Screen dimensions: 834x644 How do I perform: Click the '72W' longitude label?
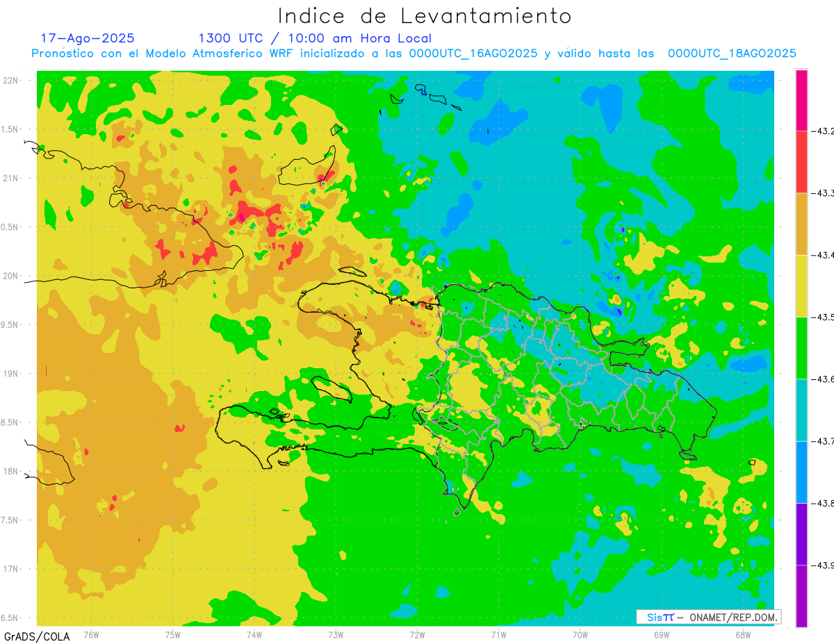417,634
